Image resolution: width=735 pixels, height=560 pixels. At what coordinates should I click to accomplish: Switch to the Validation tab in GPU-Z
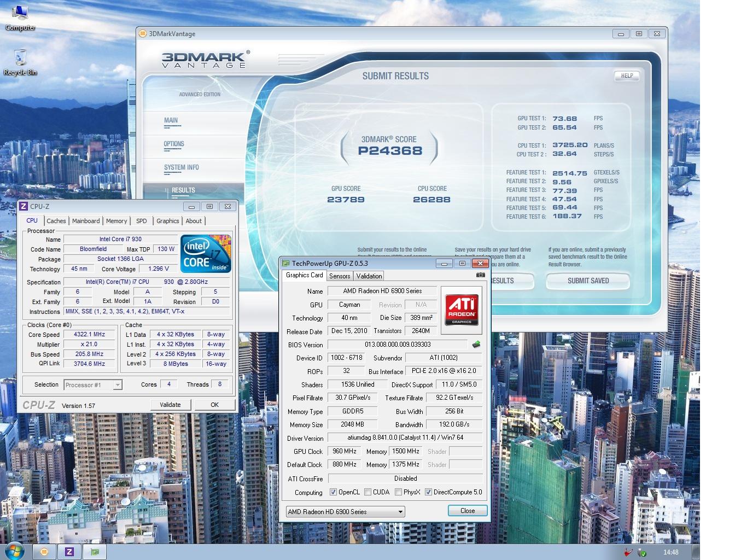click(369, 276)
